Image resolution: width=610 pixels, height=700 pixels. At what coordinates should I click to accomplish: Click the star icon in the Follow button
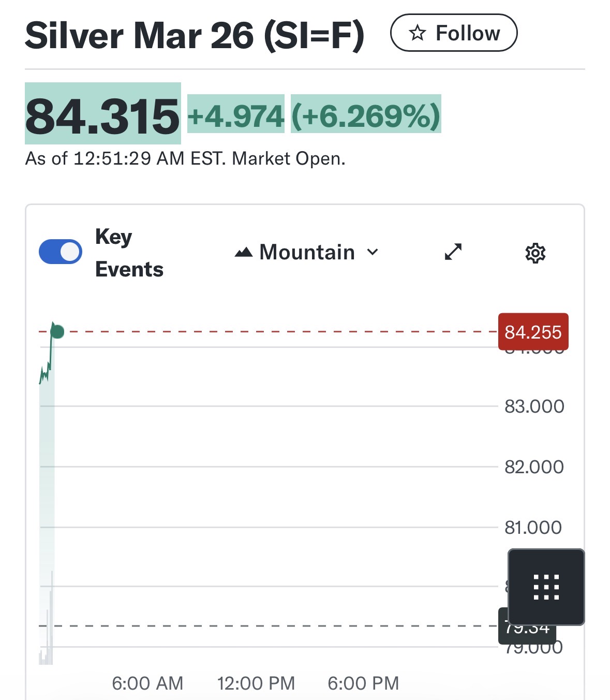[417, 33]
